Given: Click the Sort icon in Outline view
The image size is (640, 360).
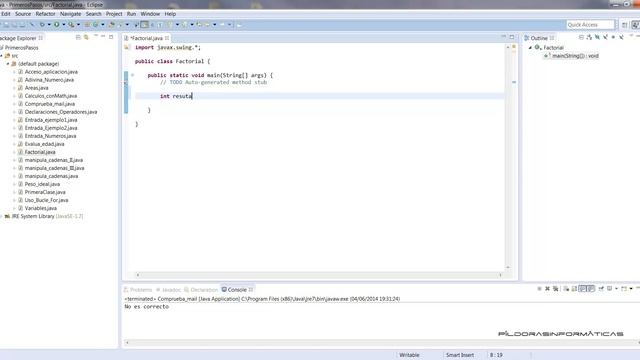Looking at the screenshot, I should click(589, 37).
